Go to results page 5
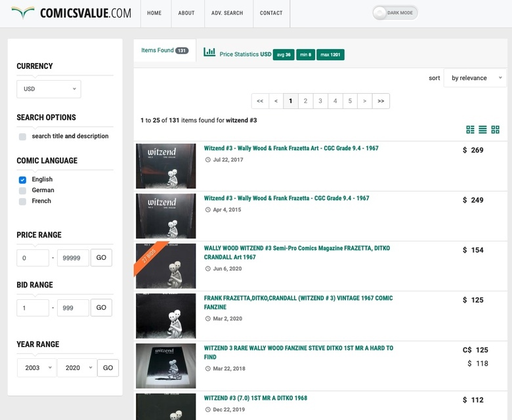512x420 pixels. (x=350, y=101)
